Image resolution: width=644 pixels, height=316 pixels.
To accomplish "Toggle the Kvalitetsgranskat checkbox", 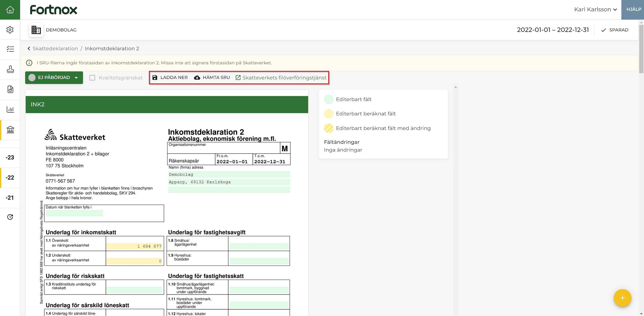I will 92,78.
